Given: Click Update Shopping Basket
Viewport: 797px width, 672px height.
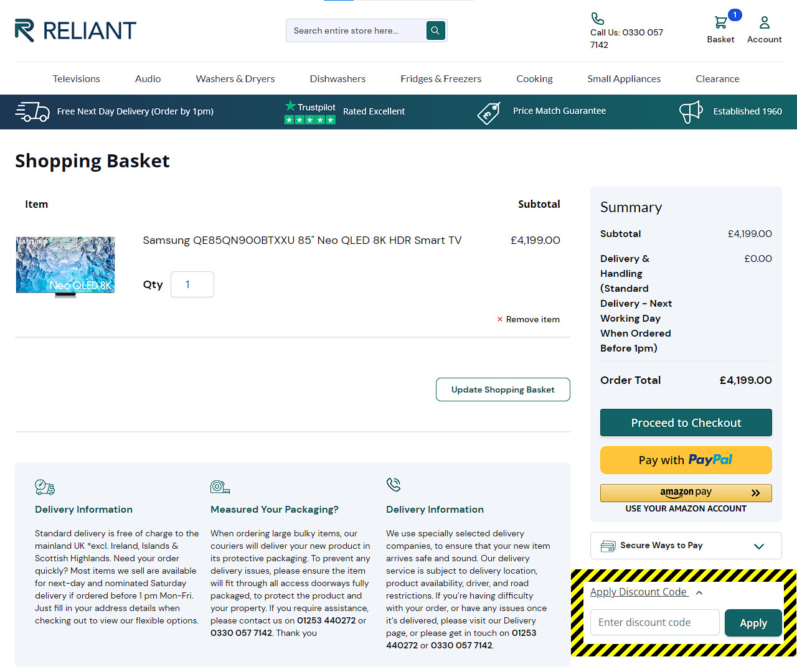Looking at the screenshot, I should coord(503,390).
